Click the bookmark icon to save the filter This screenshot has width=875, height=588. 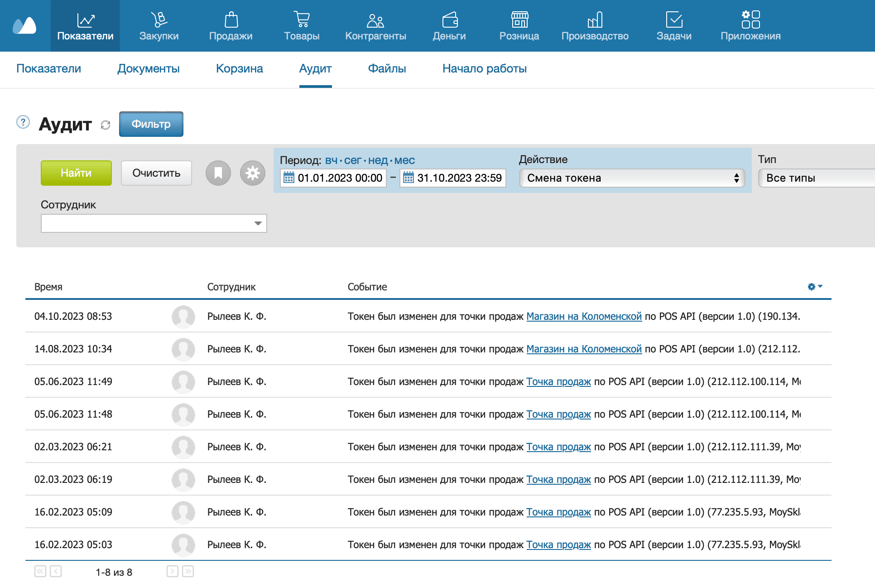pyautogui.click(x=218, y=173)
